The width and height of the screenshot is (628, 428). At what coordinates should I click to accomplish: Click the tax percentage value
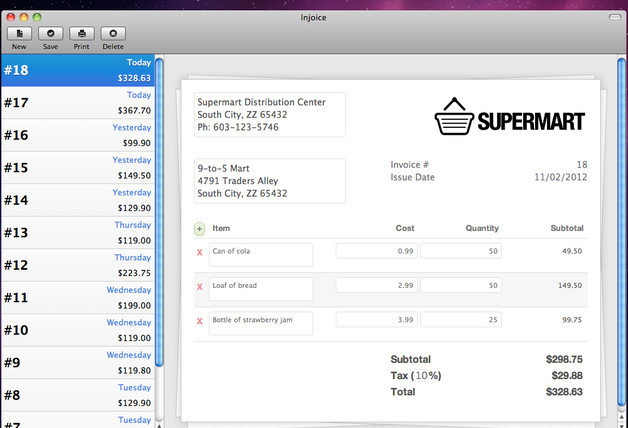click(x=427, y=375)
